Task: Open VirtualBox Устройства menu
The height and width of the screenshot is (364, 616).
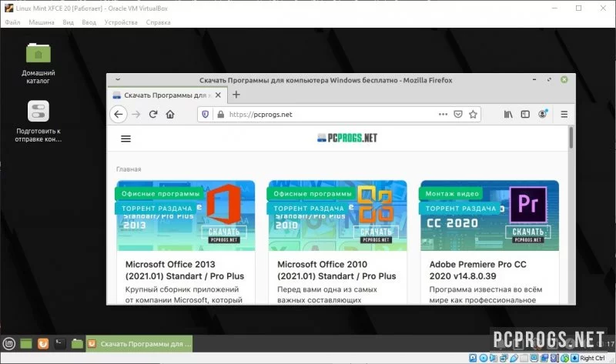Action: point(121,22)
